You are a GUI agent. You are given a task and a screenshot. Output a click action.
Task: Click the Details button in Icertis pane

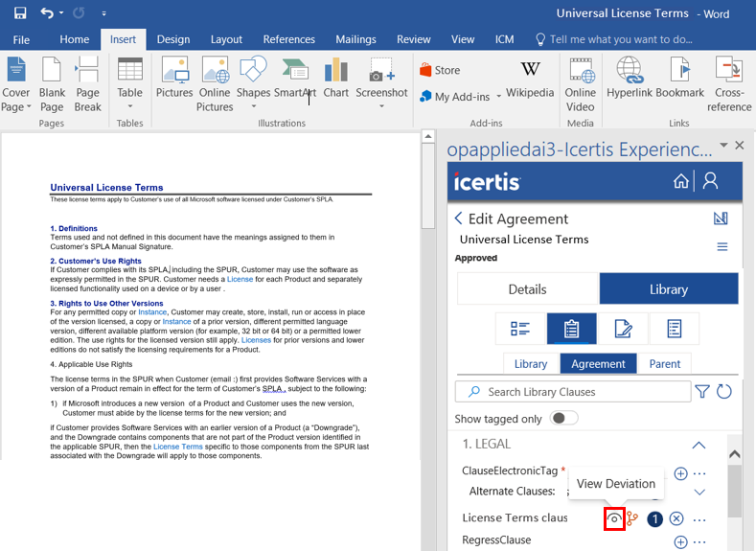527,288
